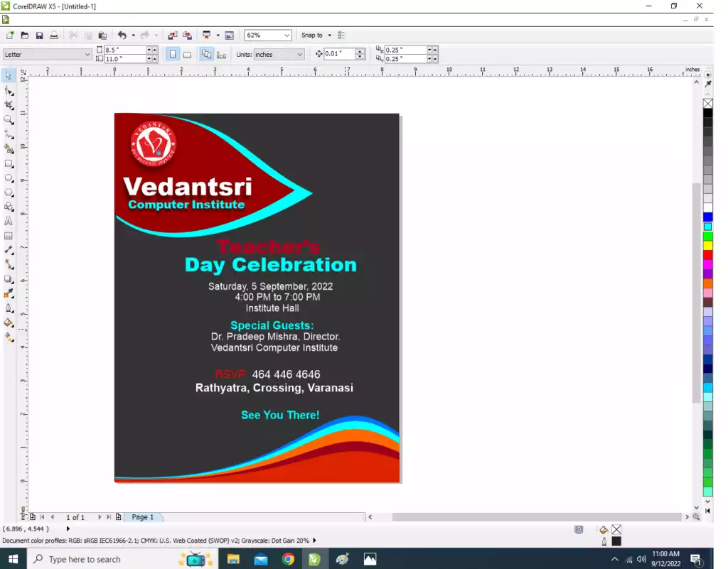Viewport: 728px width, 569px height.
Task: Select the Zoom tool in the toolbox
Action: click(x=9, y=120)
